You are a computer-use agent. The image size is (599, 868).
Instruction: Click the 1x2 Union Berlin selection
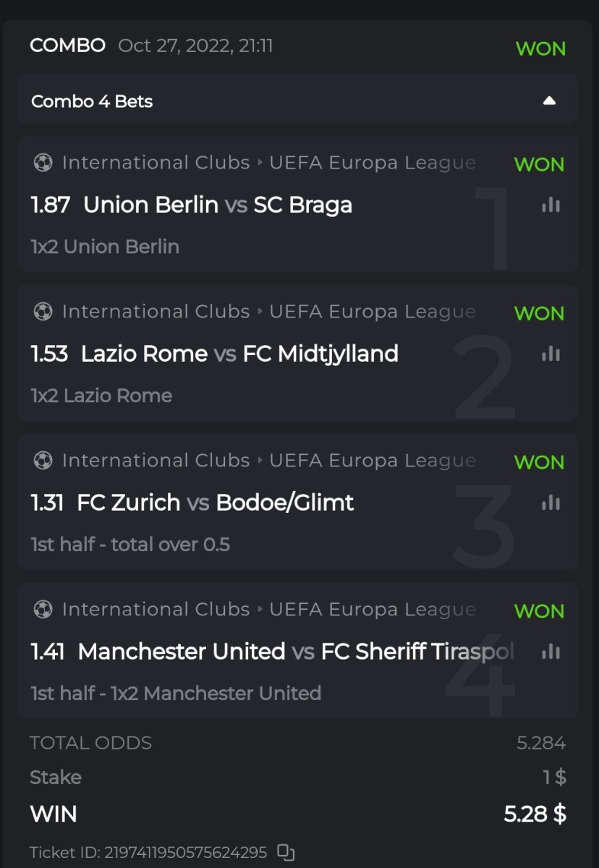[x=105, y=247]
